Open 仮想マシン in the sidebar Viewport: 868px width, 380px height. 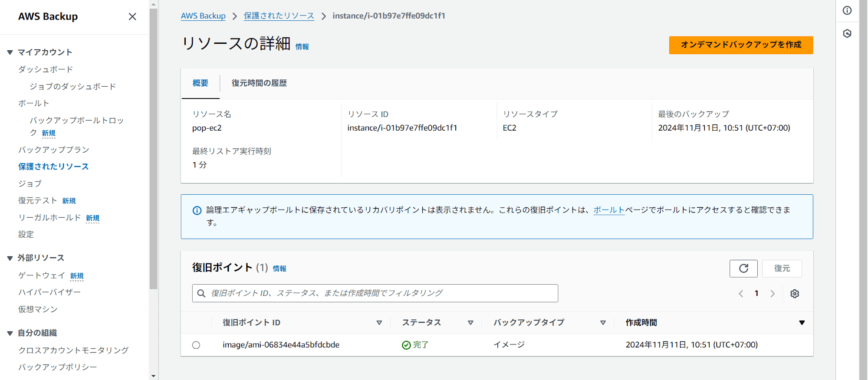(38, 309)
